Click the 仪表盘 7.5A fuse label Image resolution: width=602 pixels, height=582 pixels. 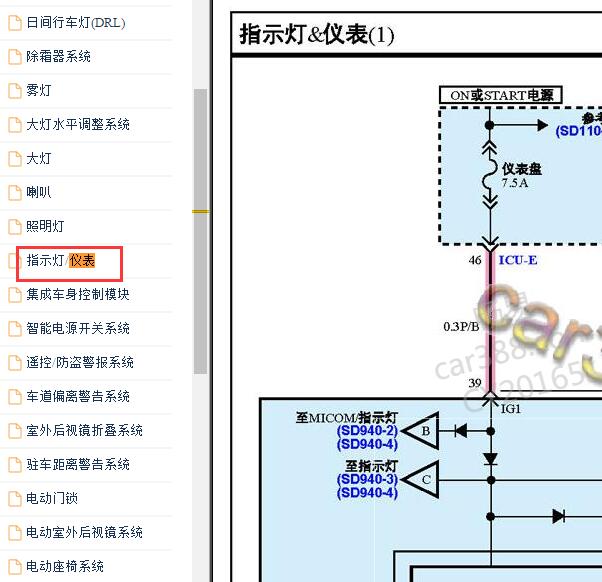pyautogui.click(x=521, y=175)
